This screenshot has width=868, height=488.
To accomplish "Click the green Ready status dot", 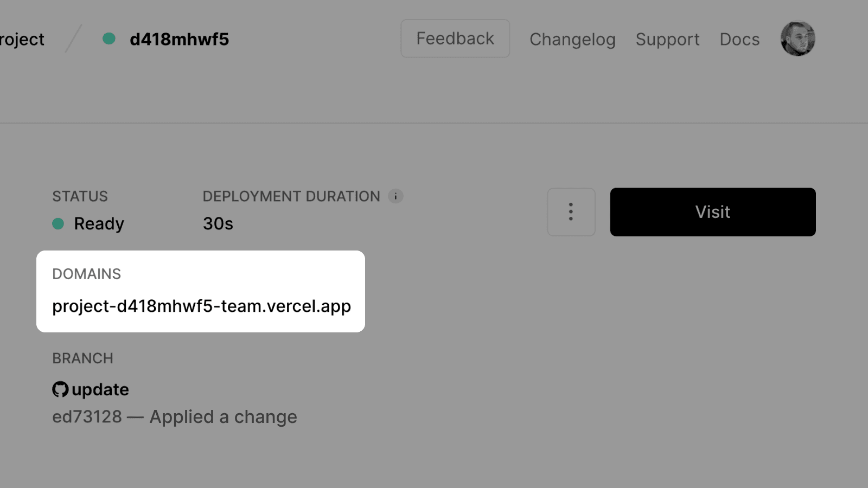I will pyautogui.click(x=58, y=223).
